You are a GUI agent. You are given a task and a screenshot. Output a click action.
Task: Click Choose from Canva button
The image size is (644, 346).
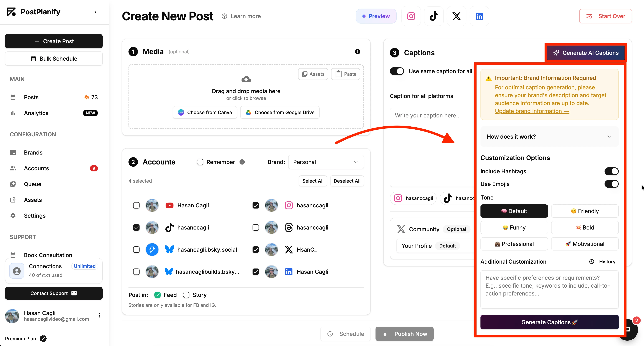point(205,113)
